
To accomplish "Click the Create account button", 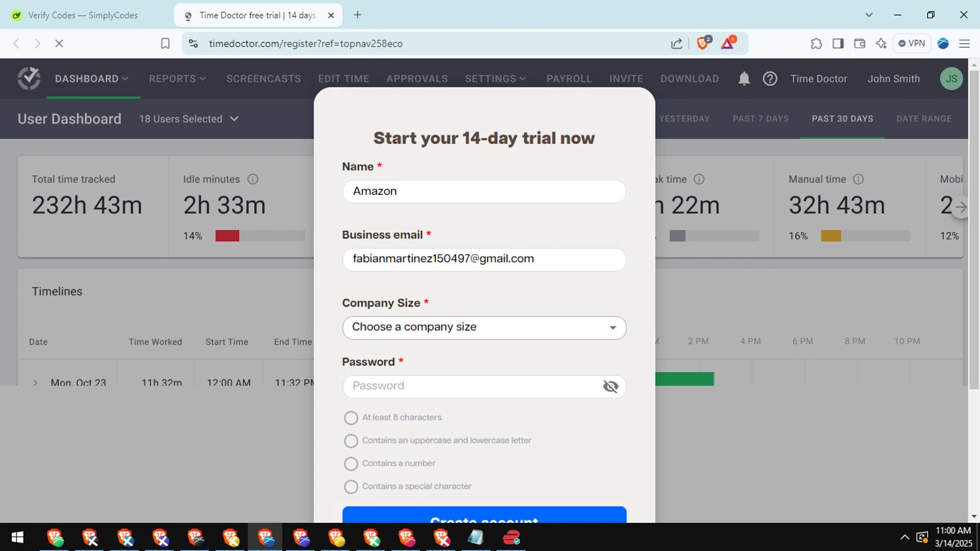I will [x=484, y=515].
